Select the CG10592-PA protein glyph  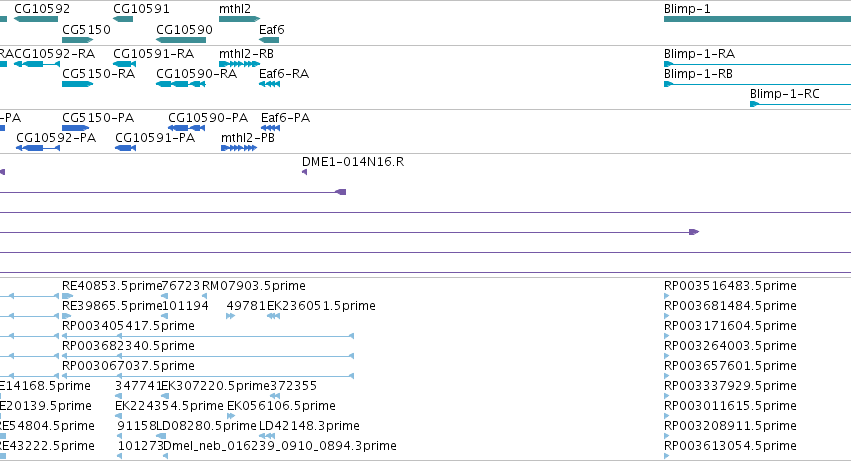pyautogui.click(x=38, y=148)
